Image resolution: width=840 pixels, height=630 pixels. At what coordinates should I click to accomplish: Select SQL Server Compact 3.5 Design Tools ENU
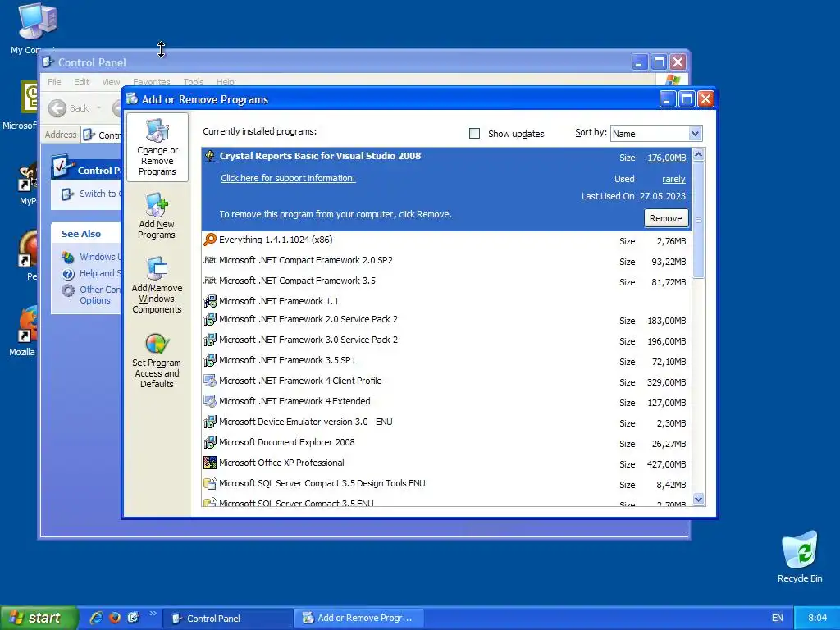[447, 483]
